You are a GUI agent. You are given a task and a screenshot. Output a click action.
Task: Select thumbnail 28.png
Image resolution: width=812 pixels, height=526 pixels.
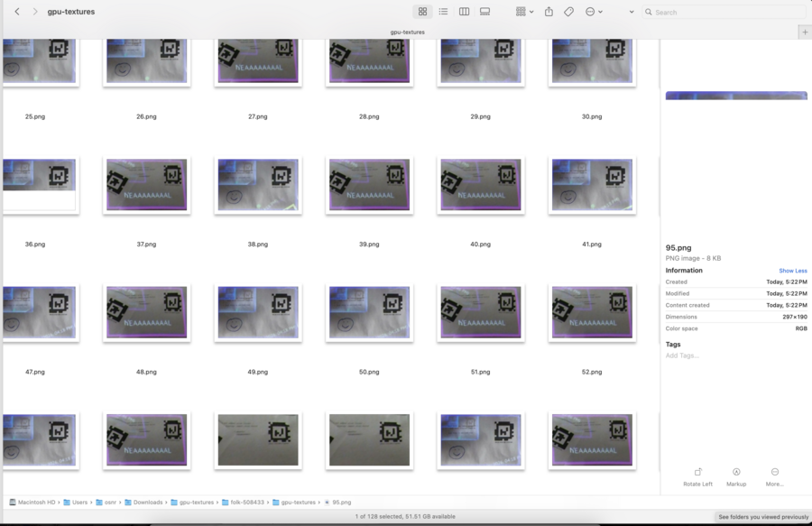click(369, 60)
